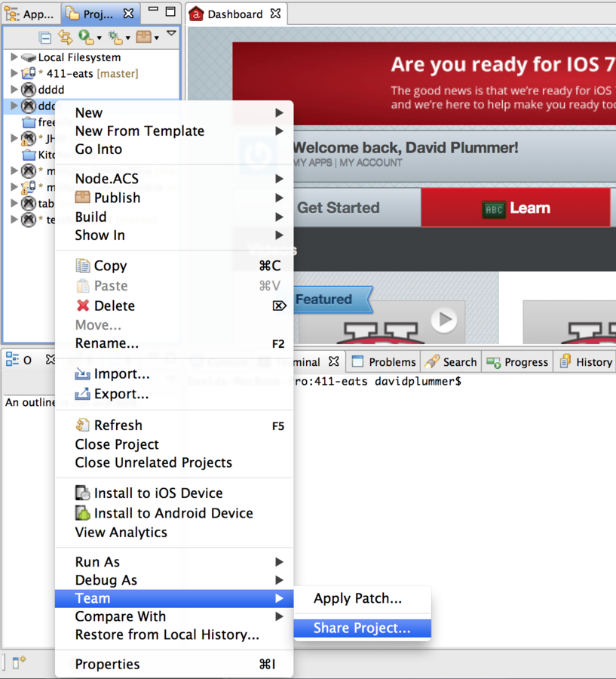Expand the dddd project node

pyautogui.click(x=14, y=89)
